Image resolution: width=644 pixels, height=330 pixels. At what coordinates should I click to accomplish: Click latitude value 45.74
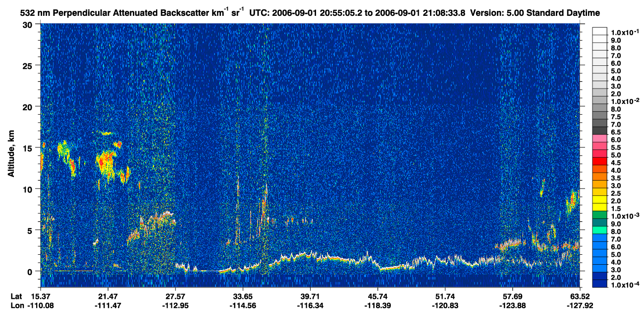pyautogui.click(x=377, y=296)
